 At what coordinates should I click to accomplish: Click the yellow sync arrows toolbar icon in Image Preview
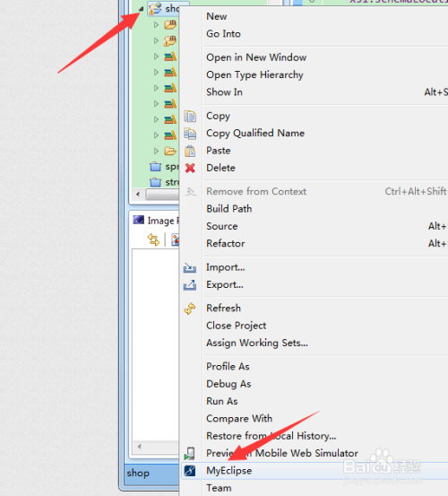(x=153, y=239)
